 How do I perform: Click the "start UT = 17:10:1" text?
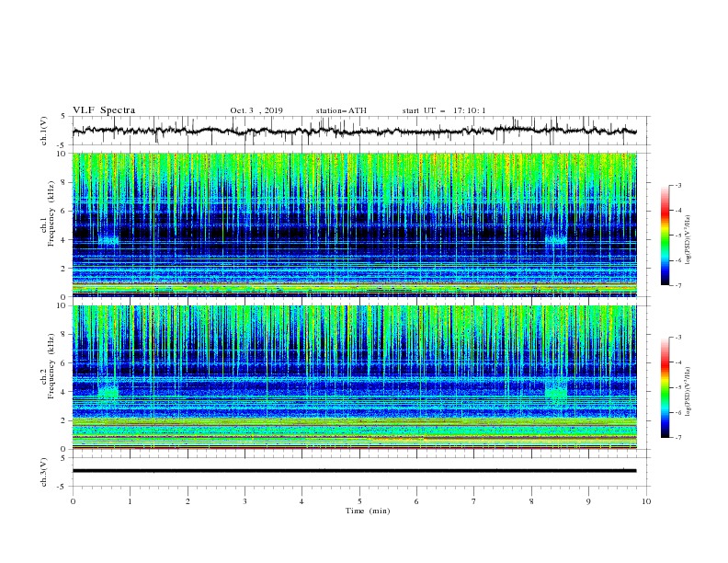[444, 110]
